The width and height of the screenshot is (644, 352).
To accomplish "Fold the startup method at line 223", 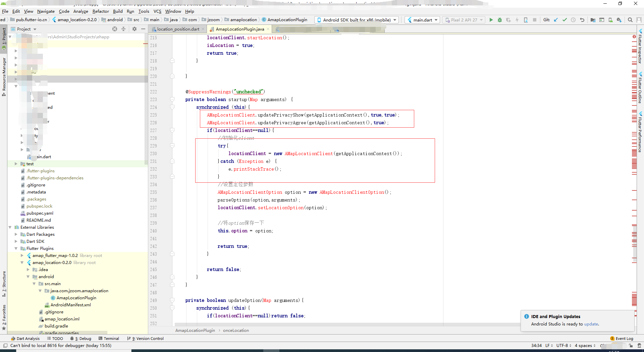I will coord(172,99).
